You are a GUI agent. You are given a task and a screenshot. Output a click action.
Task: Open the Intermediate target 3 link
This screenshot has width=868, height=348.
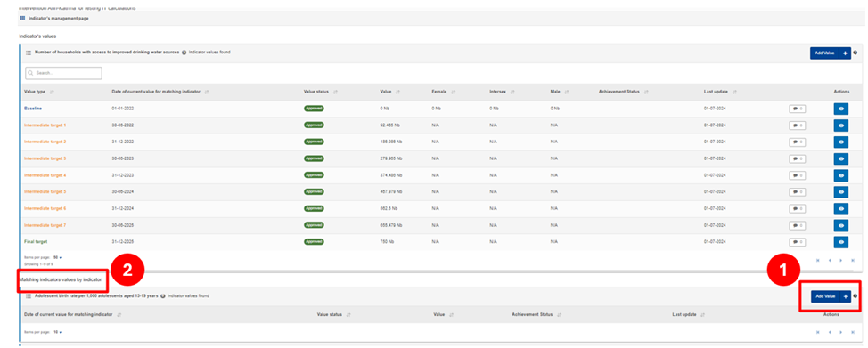(x=45, y=158)
